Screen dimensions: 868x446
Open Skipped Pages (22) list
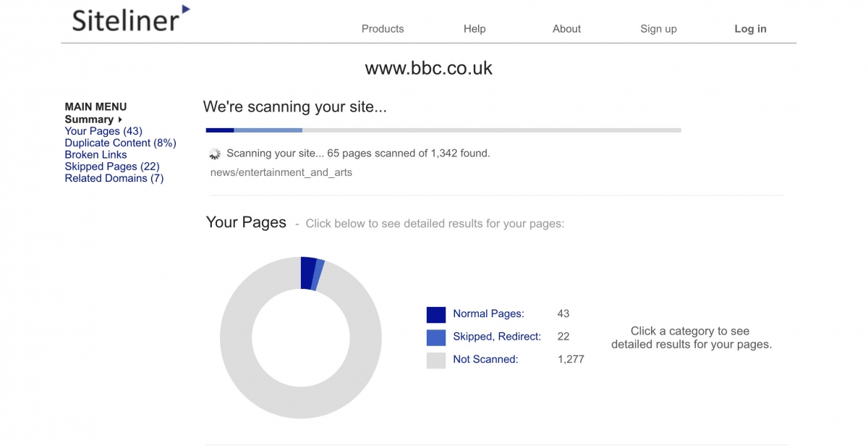click(112, 167)
